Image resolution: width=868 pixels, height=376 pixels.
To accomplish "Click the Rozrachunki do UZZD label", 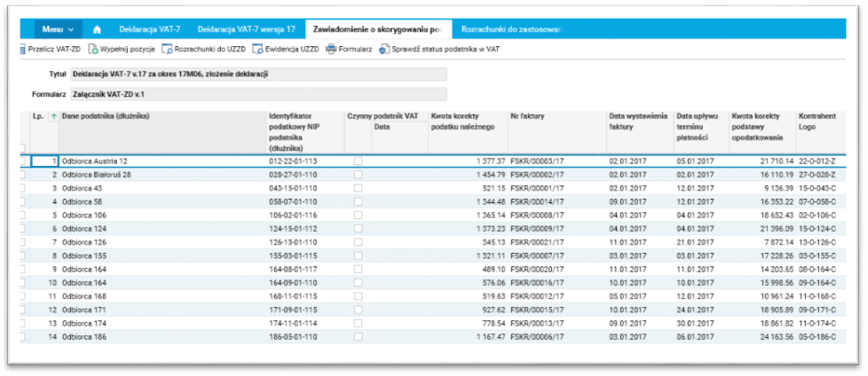I will (x=209, y=49).
